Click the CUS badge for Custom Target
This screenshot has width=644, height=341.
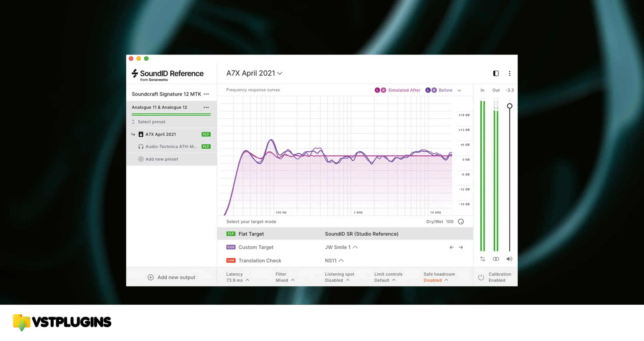click(231, 247)
